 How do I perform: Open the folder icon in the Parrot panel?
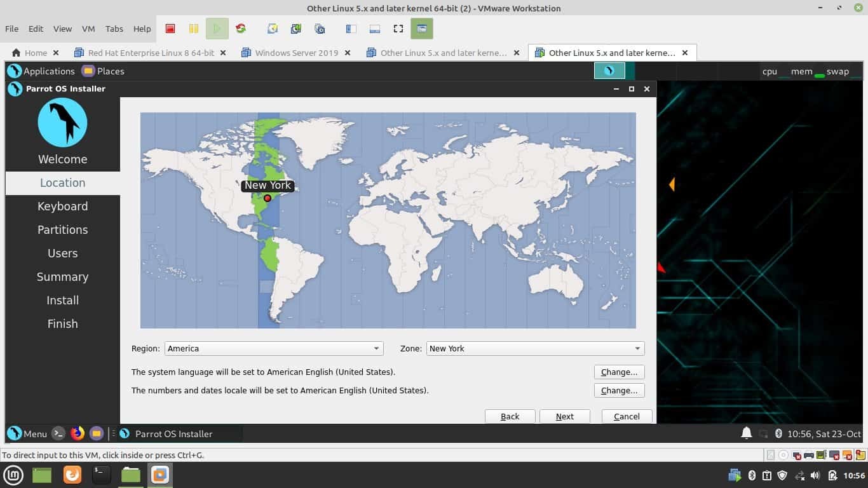[x=97, y=433]
